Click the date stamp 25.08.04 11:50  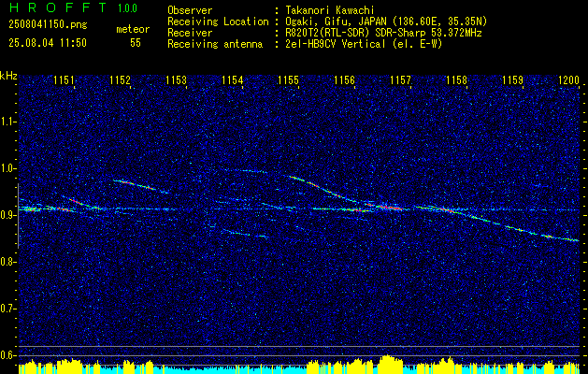point(48,43)
